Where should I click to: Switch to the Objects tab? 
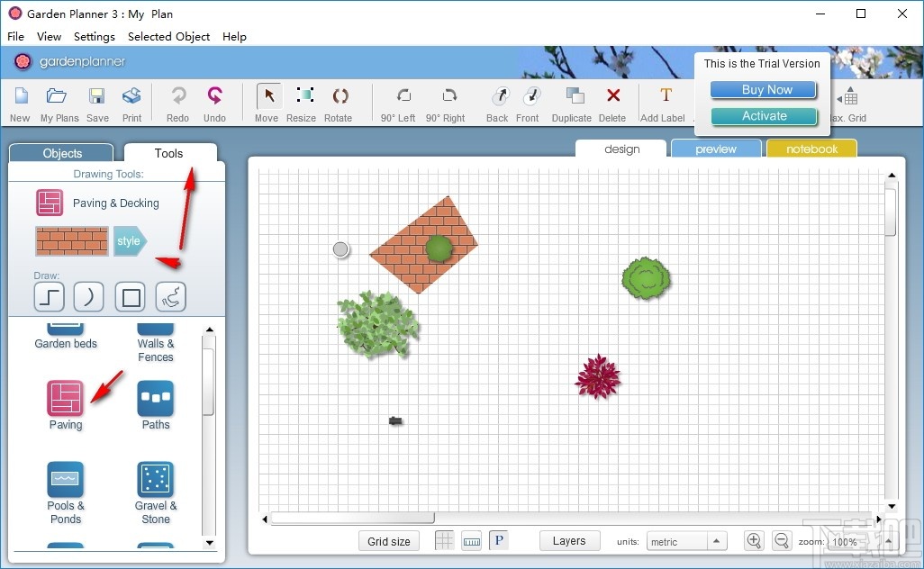click(60, 152)
